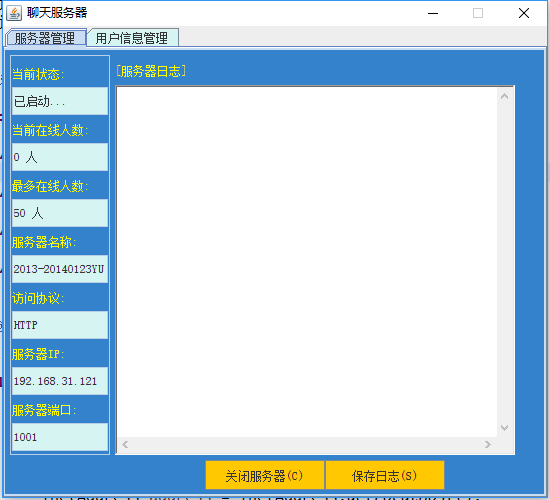Select the 服务器管理 tab
The image size is (550, 500).
tap(46, 38)
